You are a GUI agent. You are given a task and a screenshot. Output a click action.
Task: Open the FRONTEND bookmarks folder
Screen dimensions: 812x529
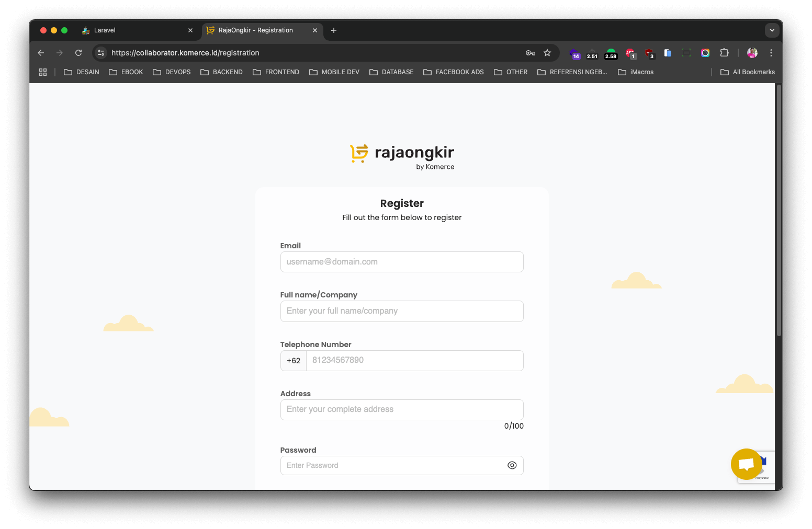276,72
